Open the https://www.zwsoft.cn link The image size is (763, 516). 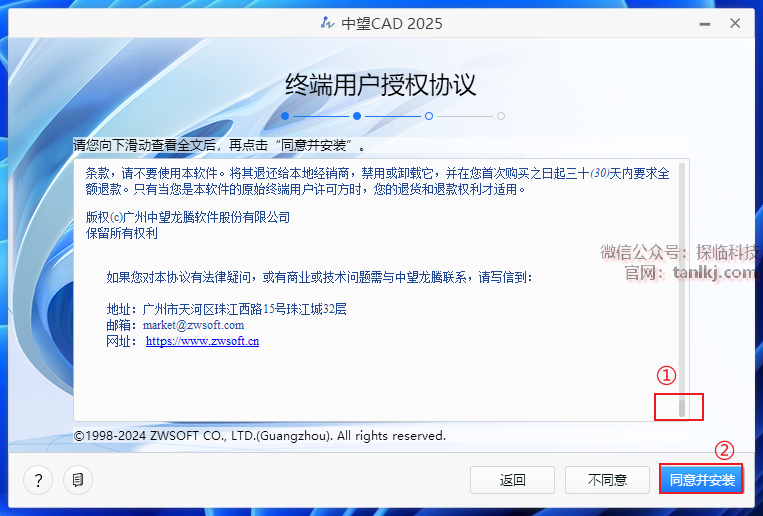click(x=202, y=341)
